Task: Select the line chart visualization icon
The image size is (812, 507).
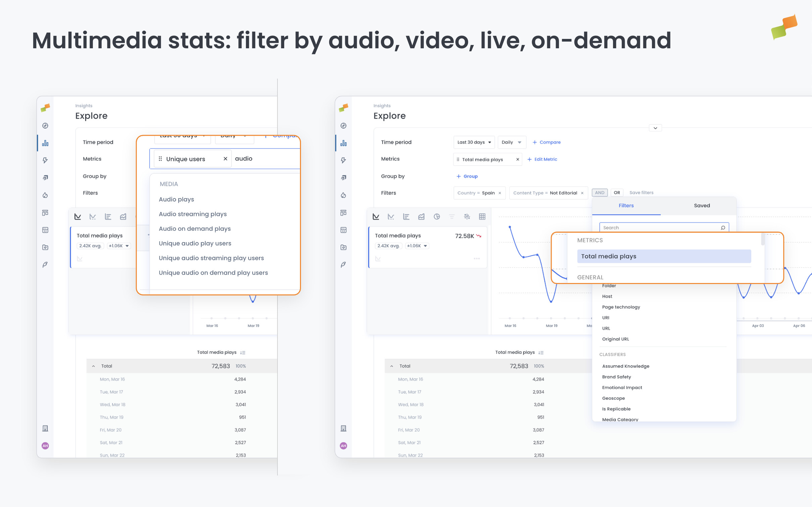Action: 376,217
